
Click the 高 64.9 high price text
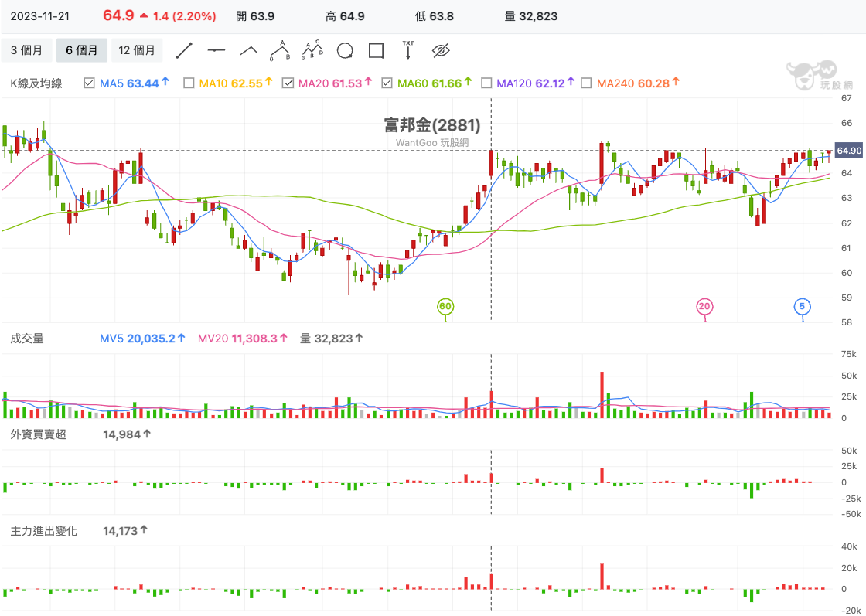click(345, 16)
